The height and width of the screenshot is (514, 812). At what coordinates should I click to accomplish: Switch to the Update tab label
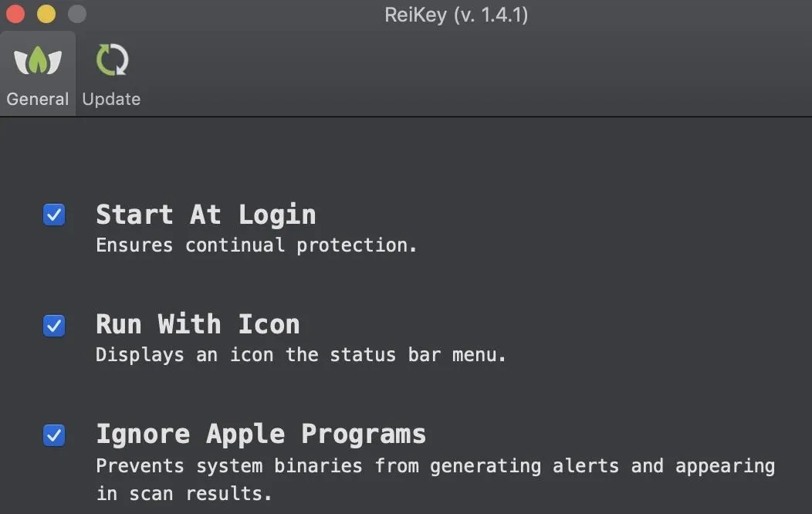pos(111,99)
